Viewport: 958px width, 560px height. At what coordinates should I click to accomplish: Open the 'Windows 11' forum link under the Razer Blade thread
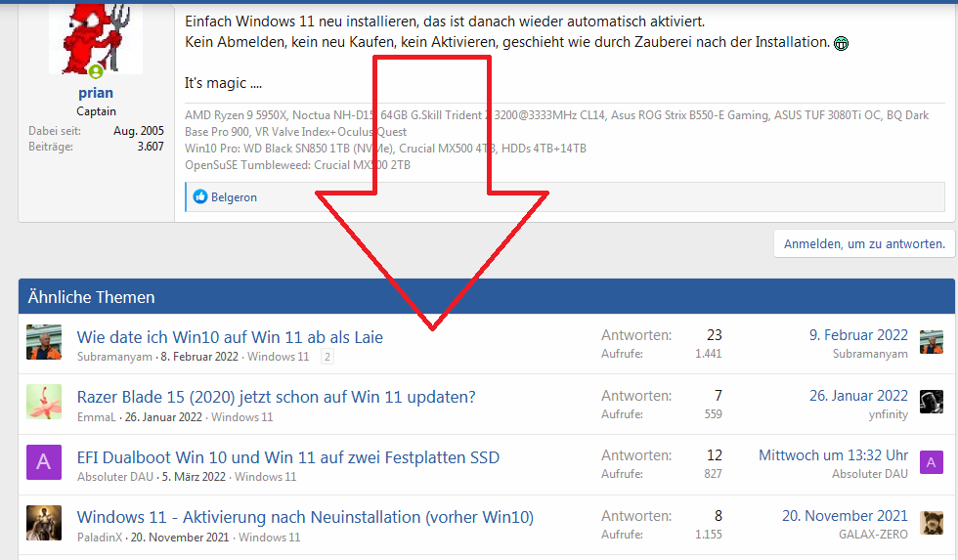[x=242, y=417]
